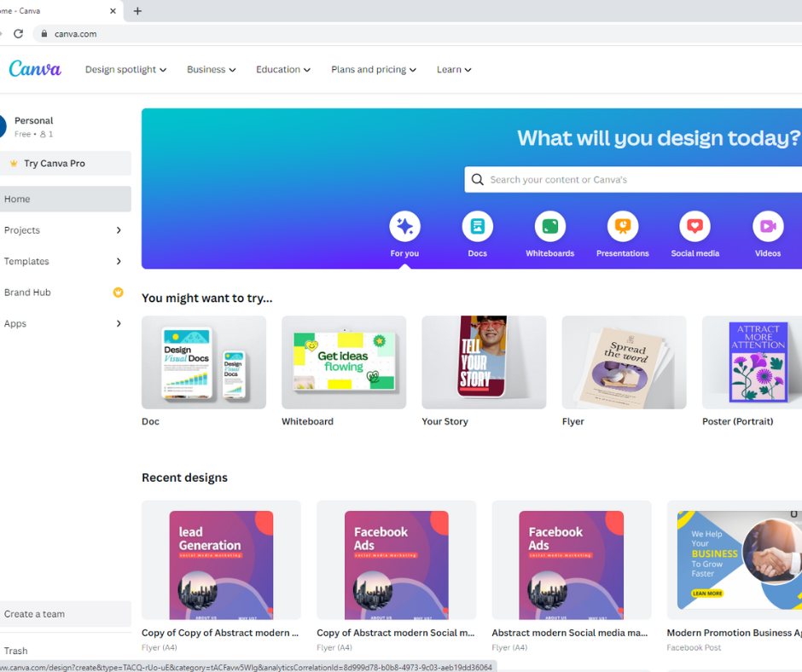Close the Canva browser tab
The width and height of the screenshot is (802, 672).
[x=113, y=11]
